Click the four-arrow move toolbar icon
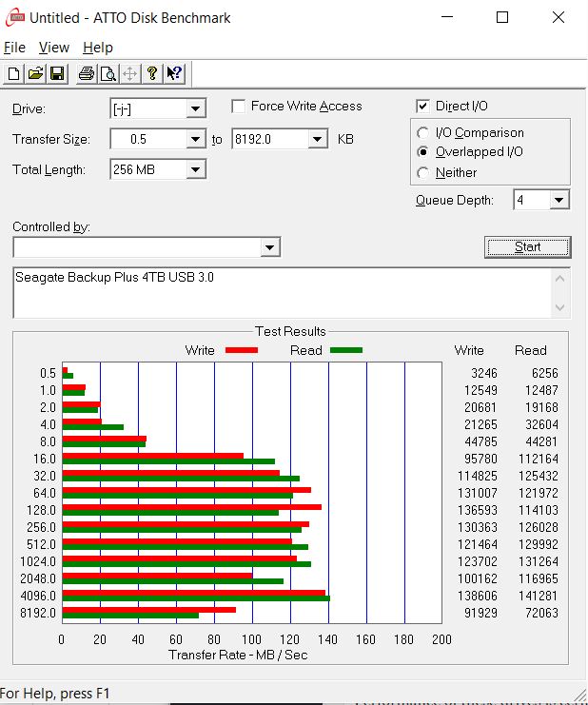The image size is (588, 705). (130, 73)
